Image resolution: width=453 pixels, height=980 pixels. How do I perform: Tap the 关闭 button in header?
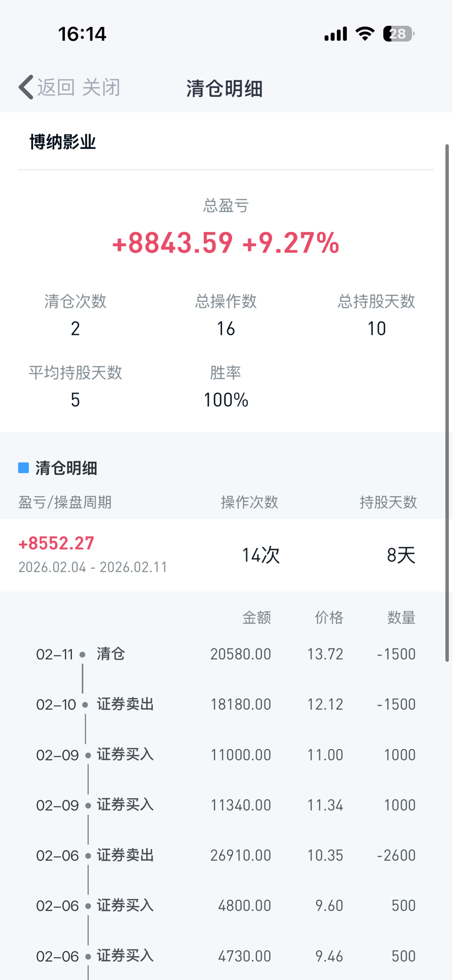pyautogui.click(x=101, y=88)
